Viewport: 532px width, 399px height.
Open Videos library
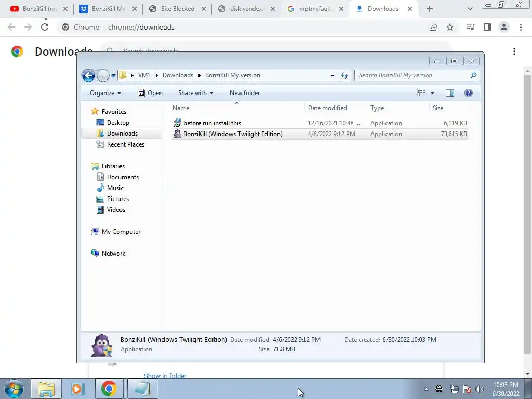pos(116,210)
